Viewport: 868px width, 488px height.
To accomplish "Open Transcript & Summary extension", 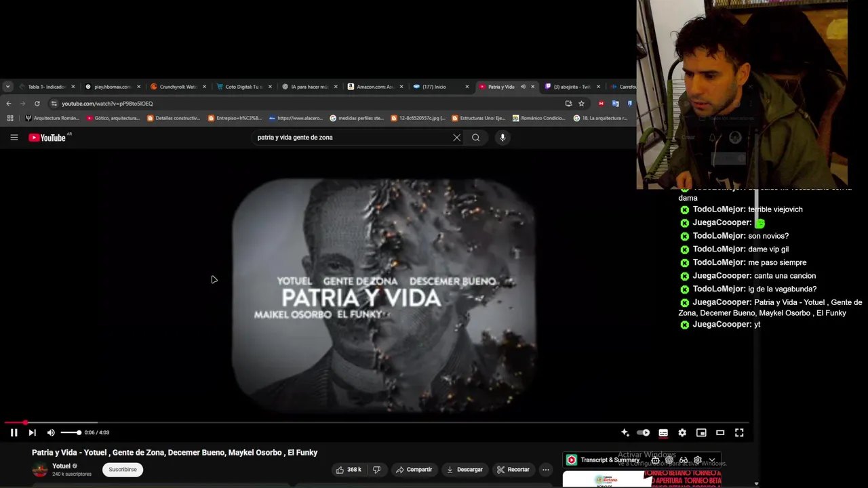I will coord(609,460).
